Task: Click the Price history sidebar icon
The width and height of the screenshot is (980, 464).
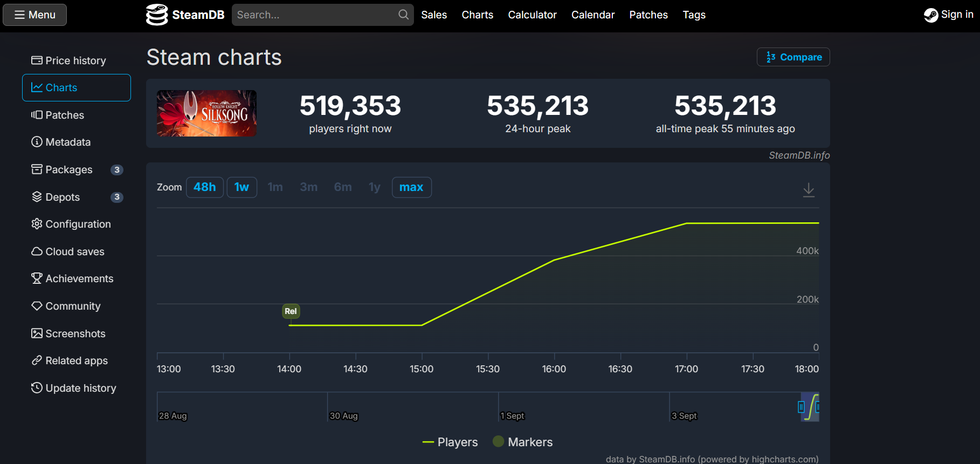Action: click(37, 60)
